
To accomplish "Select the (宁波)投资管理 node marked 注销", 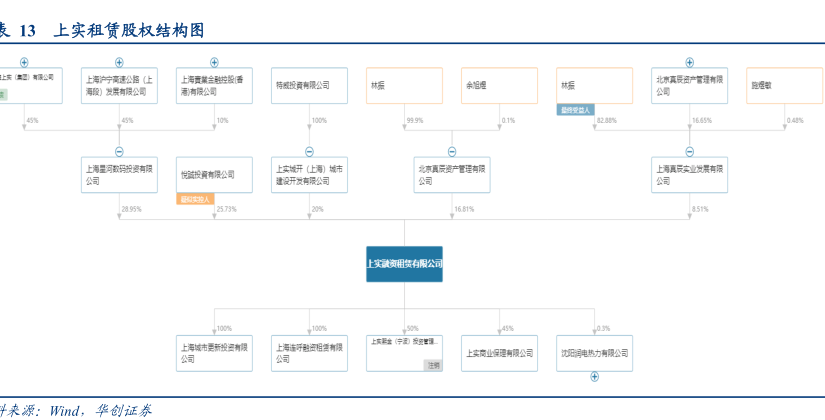I will pyautogui.click(x=404, y=353).
